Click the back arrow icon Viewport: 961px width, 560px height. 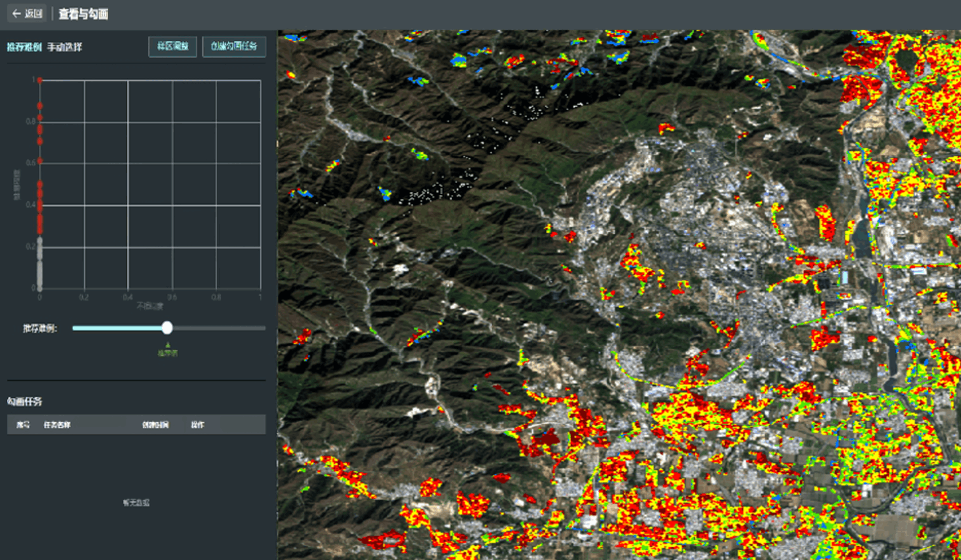click(16, 14)
